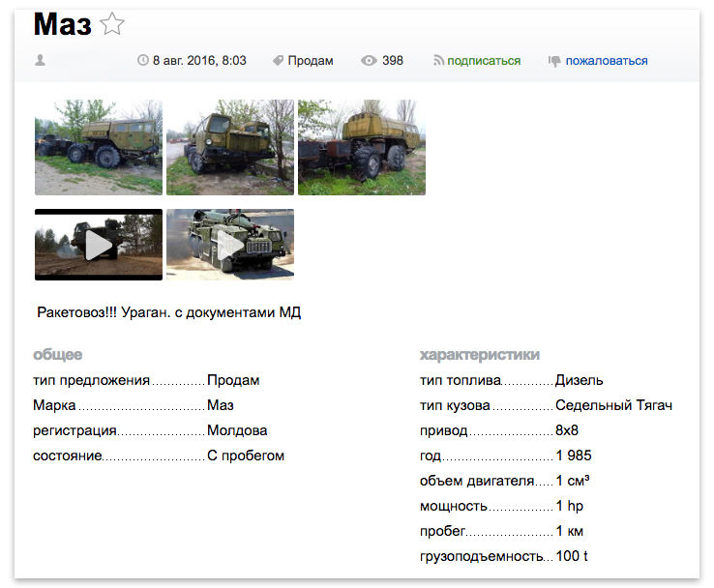This screenshot has height=588, width=714.
Task: Open the подписаться link
Action: 484,61
